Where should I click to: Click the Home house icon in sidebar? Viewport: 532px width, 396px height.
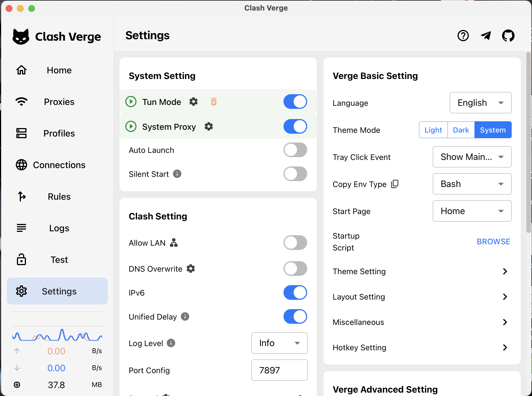21,70
